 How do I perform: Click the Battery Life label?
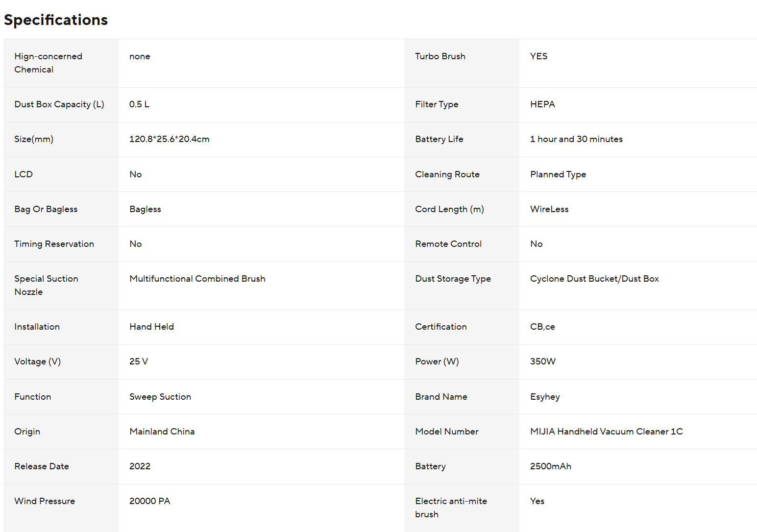439,139
